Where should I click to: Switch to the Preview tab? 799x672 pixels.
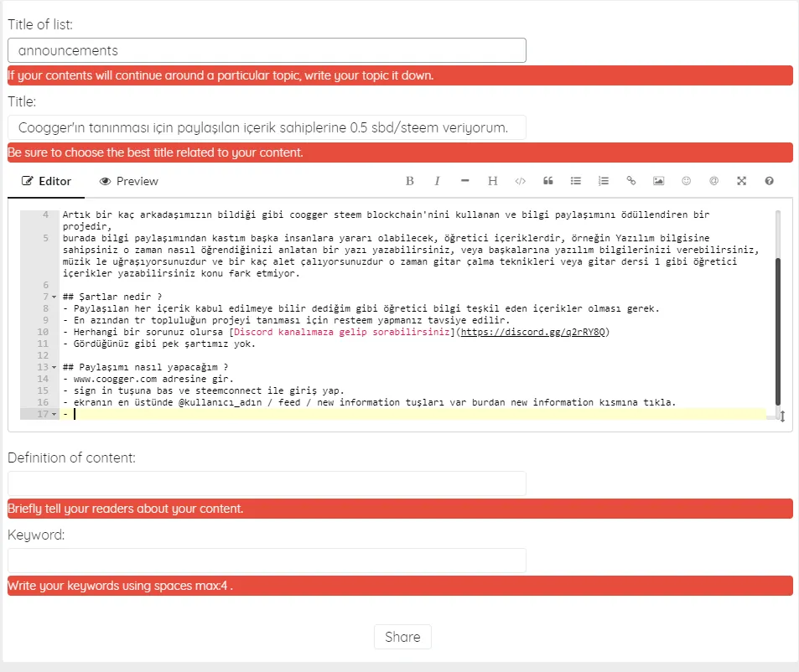(129, 182)
